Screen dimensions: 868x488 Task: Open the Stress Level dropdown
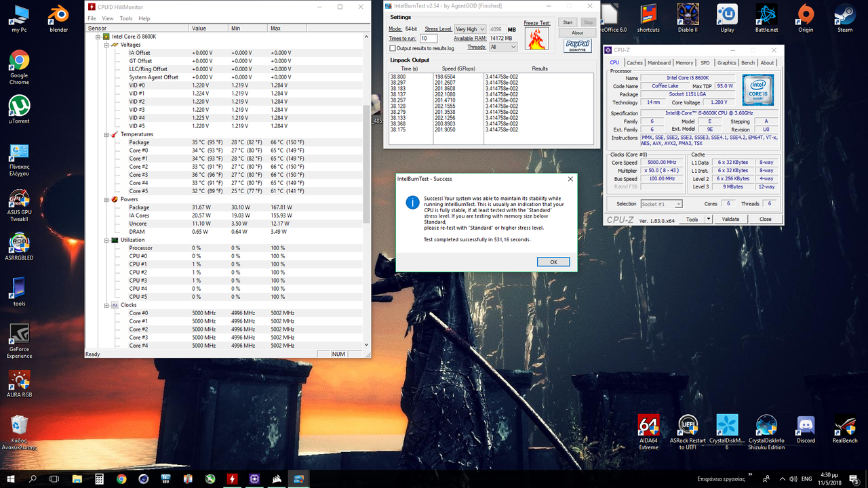[470, 29]
